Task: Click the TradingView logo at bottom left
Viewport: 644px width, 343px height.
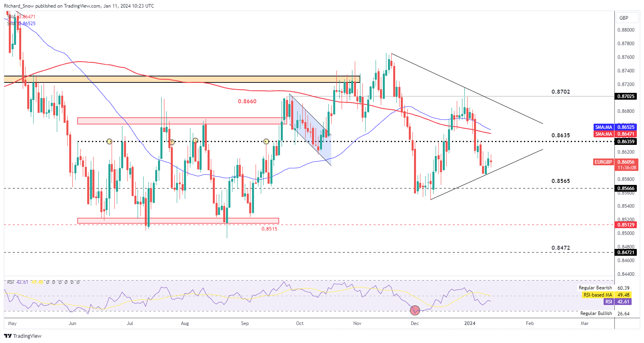Action: coord(23,336)
